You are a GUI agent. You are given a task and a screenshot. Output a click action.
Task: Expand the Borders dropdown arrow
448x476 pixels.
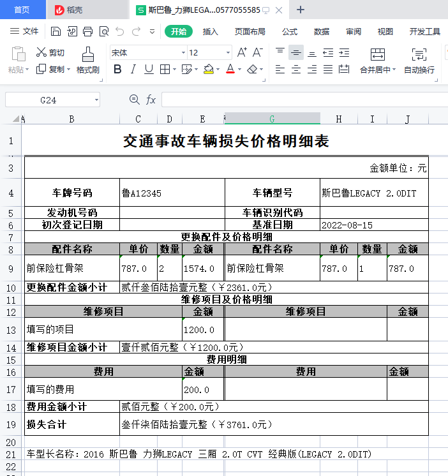tap(174, 69)
